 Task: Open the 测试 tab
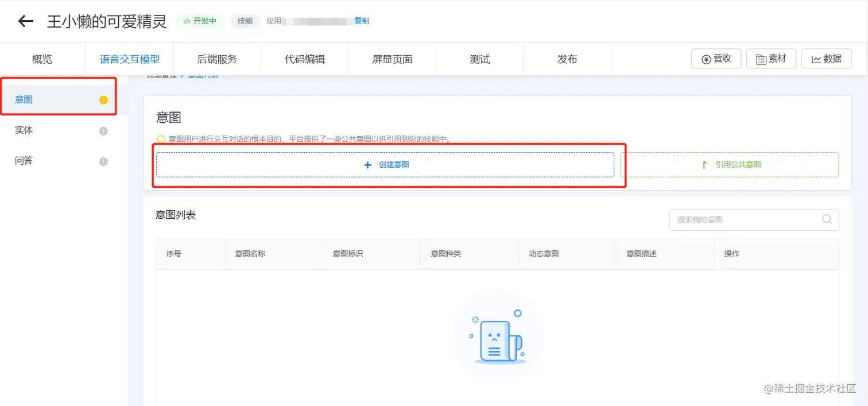pos(480,59)
